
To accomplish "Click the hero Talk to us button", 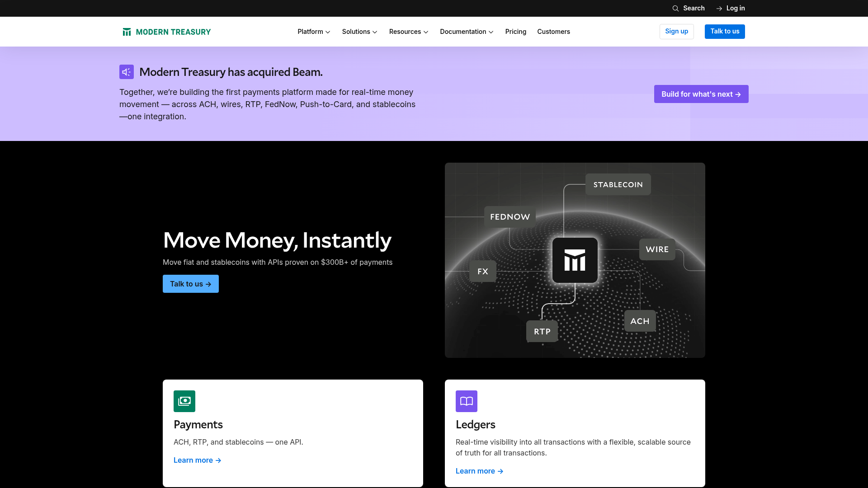I will (x=191, y=284).
